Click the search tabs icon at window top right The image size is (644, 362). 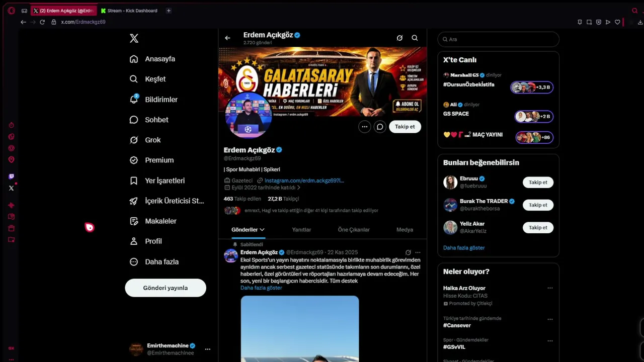click(635, 11)
